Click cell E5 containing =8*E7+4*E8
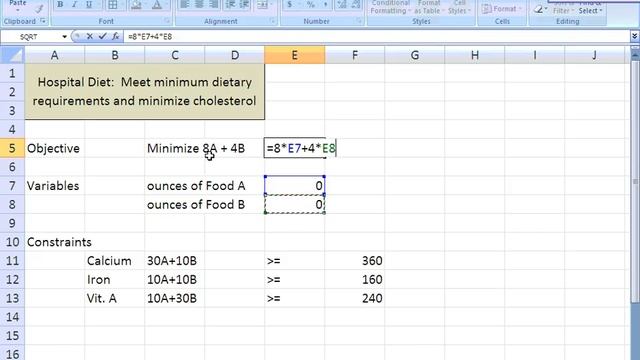Viewport: 640px width, 360px height. pos(295,148)
